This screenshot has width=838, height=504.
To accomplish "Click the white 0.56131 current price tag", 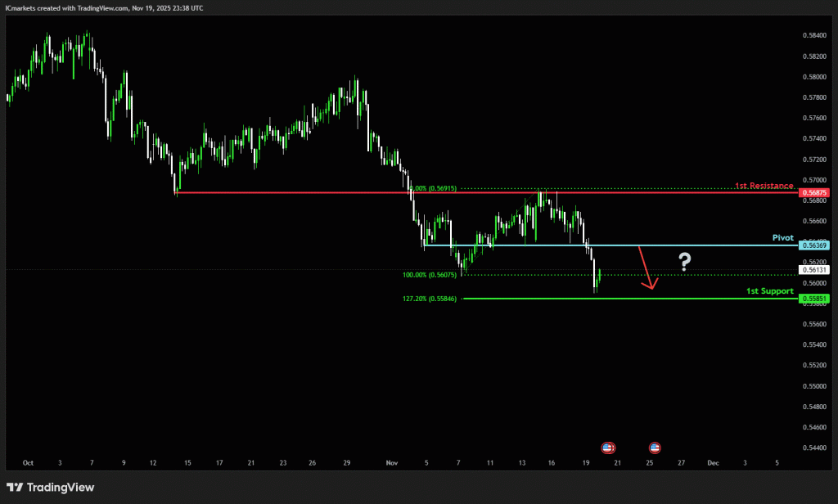I will point(815,269).
